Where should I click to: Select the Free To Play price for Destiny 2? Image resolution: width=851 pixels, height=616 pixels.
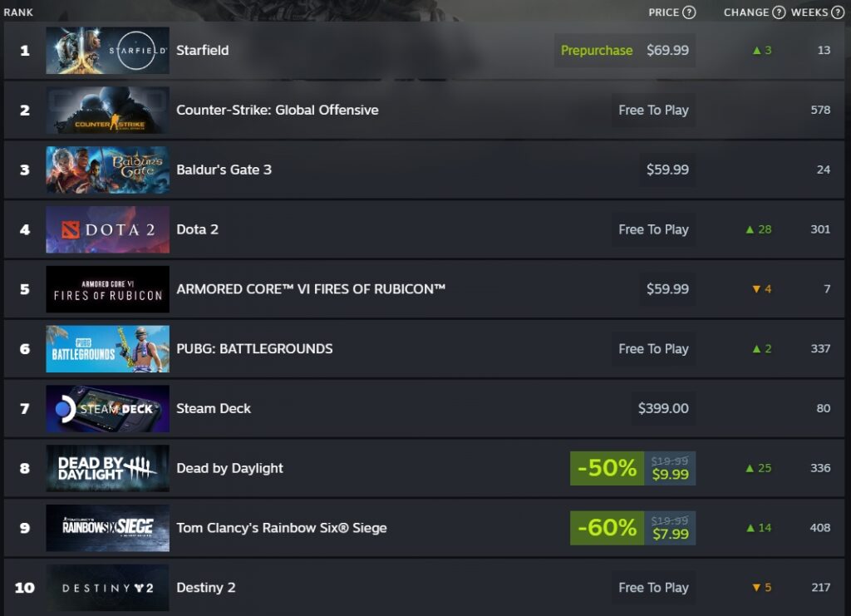[x=653, y=588]
